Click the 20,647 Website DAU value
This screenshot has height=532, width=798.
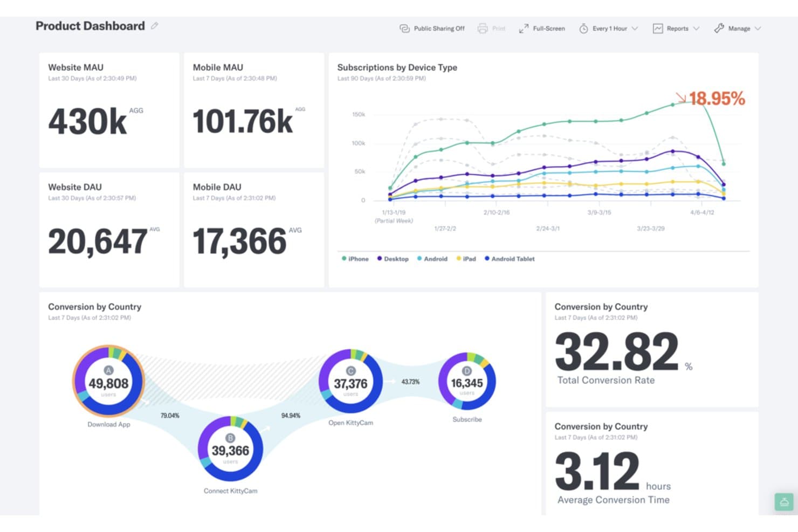click(x=98, y=241)
